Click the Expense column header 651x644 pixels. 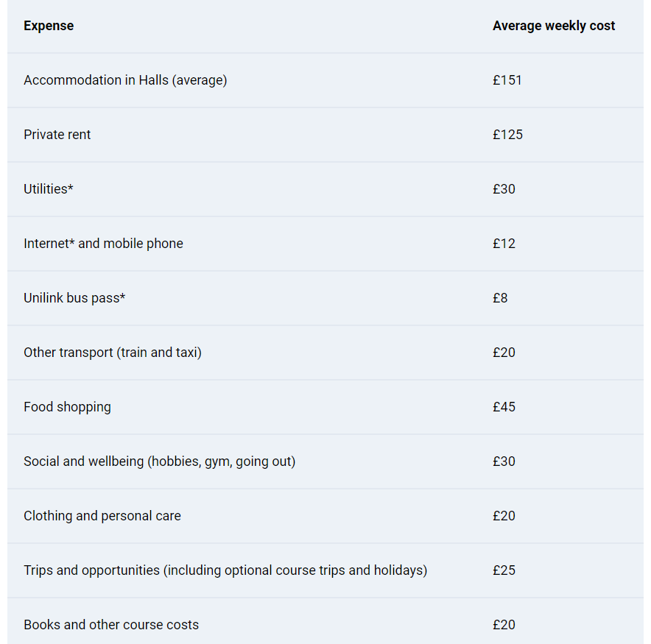click(x=49, y=26)
